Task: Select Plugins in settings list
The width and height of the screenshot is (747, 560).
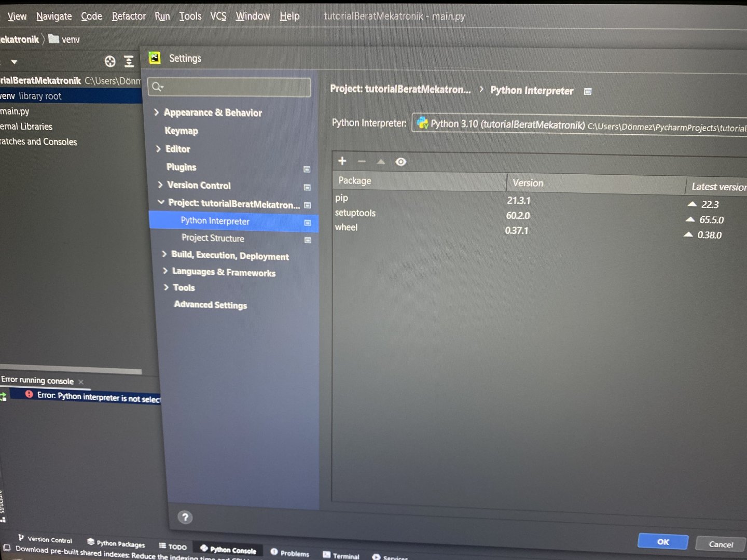Action: pos(182,167)
